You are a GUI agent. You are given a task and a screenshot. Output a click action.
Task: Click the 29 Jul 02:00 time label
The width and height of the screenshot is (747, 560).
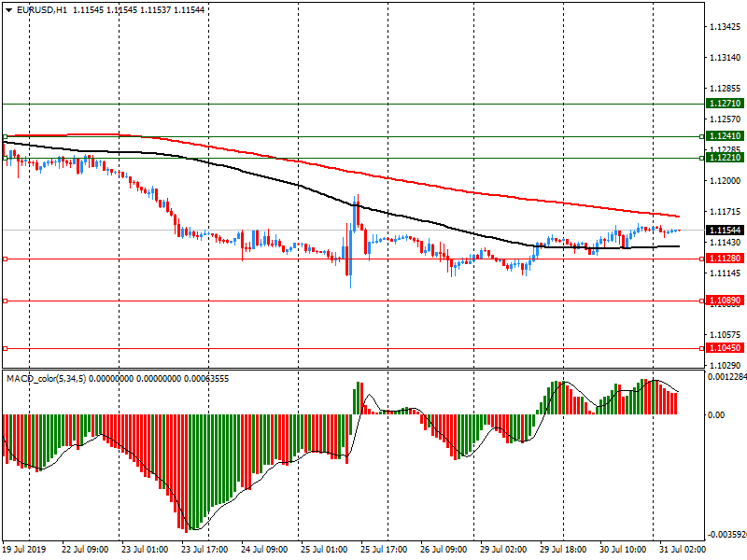click(503, 550)
